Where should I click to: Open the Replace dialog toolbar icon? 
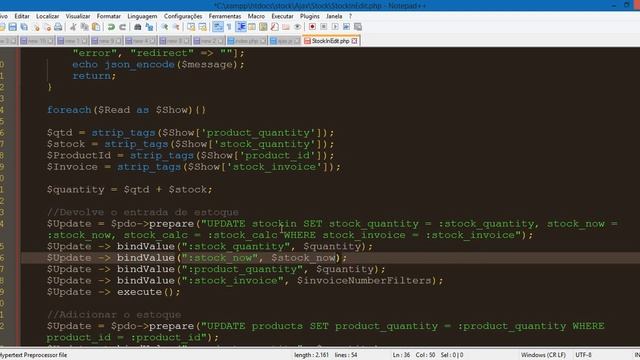click(x=149, y=27)
